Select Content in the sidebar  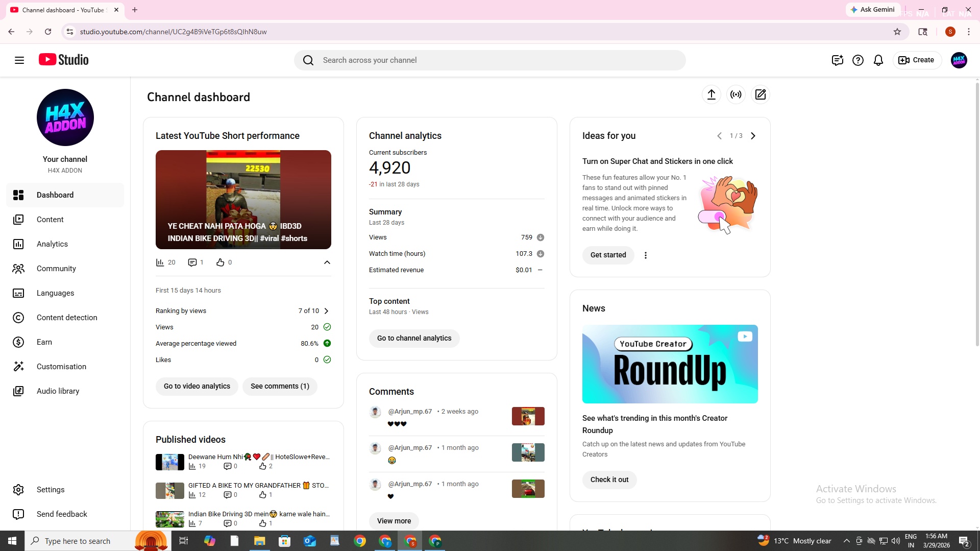point(50,220)
